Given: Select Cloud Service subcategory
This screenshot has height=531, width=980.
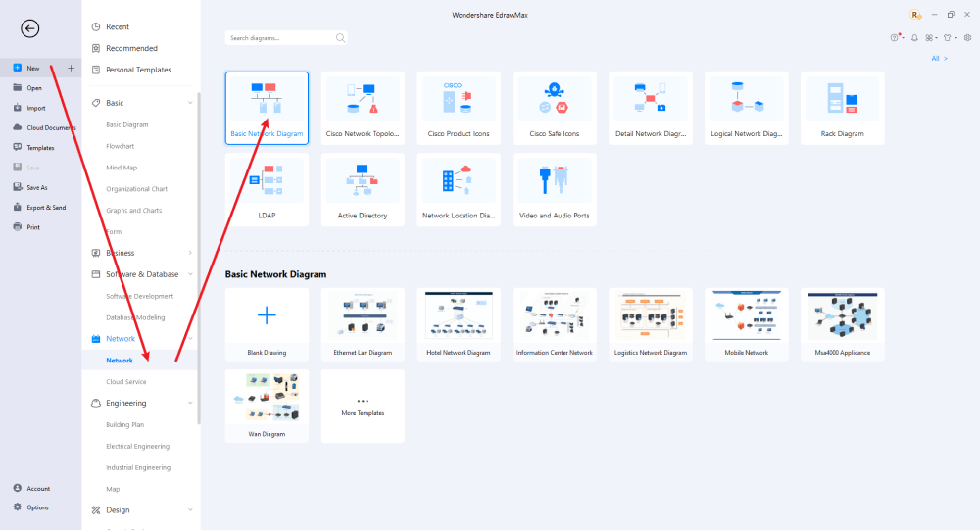Looking at the screenshot, I should coord(125,382).
